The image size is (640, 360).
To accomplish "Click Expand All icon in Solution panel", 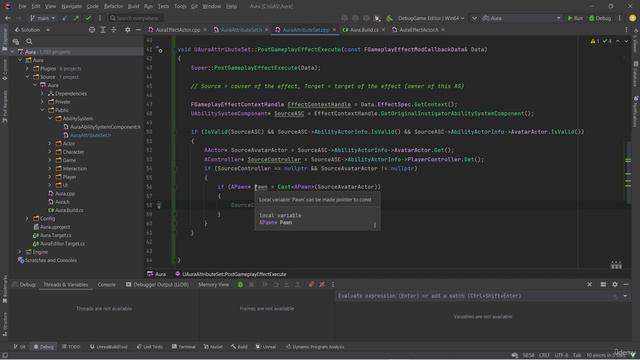I will coord(103,30).
